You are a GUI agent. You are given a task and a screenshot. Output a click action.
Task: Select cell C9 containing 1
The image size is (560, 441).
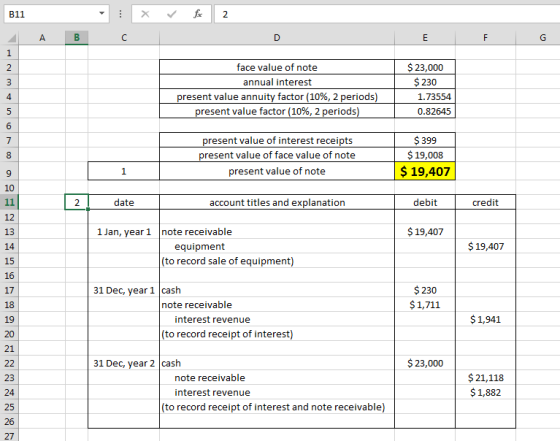point(124,171)
